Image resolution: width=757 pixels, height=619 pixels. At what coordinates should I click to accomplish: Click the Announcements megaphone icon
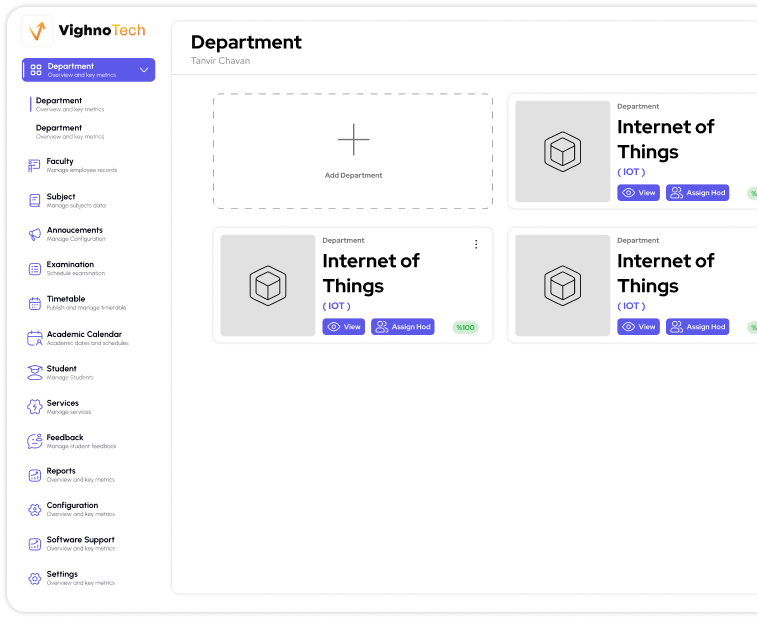(35, 234)
